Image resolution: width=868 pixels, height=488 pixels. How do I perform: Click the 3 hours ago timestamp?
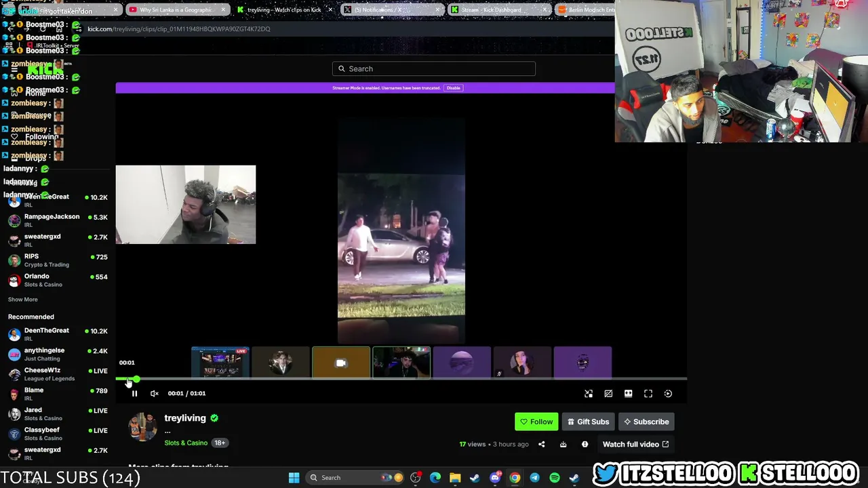click(511, 445)
